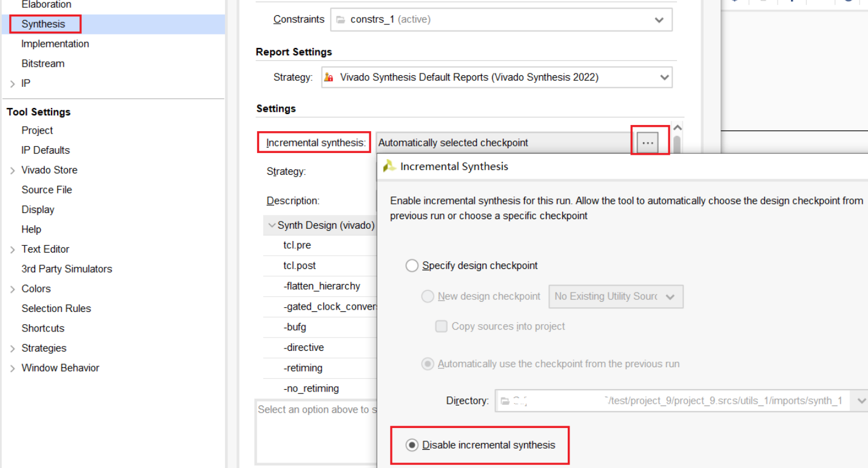Open 3rd Party Simulators settings

click(67, 269)
